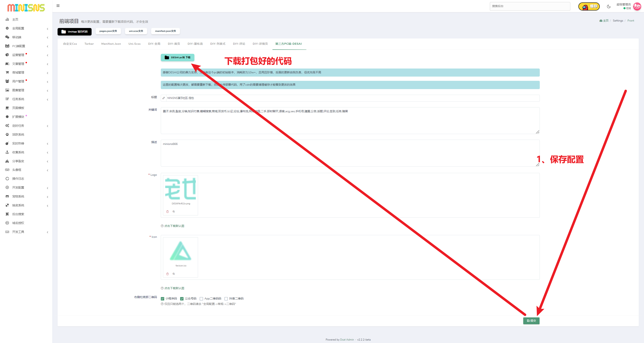The image size is (644, 343).
Task: Click the pencil icon beside title field
Action: tap(164, 98)
